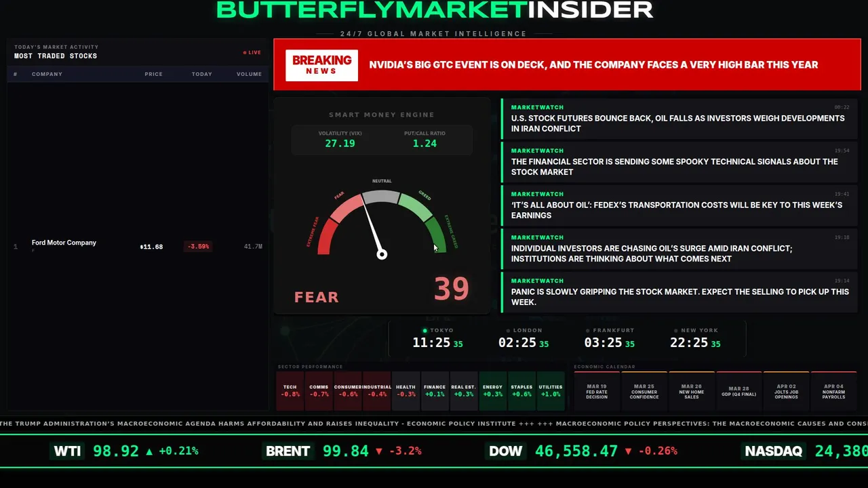Click the red LIVE indicator

pyautogui.click(x=252, y=52)
